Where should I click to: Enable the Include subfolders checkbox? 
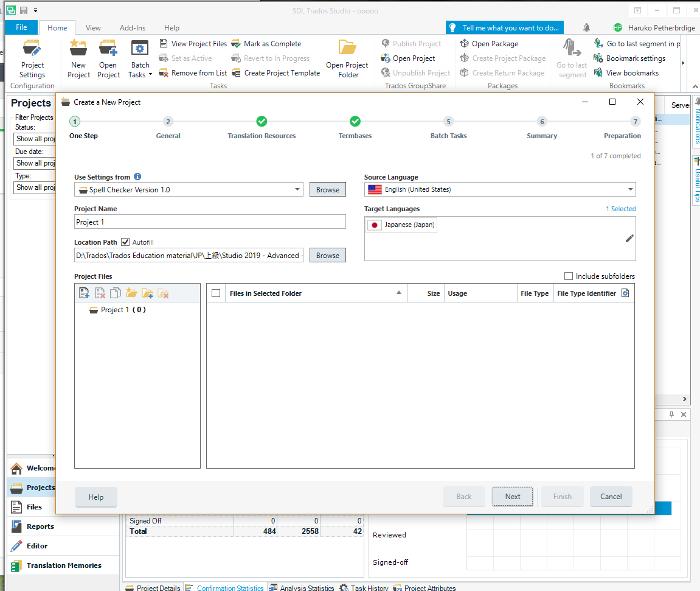point(569,276)
